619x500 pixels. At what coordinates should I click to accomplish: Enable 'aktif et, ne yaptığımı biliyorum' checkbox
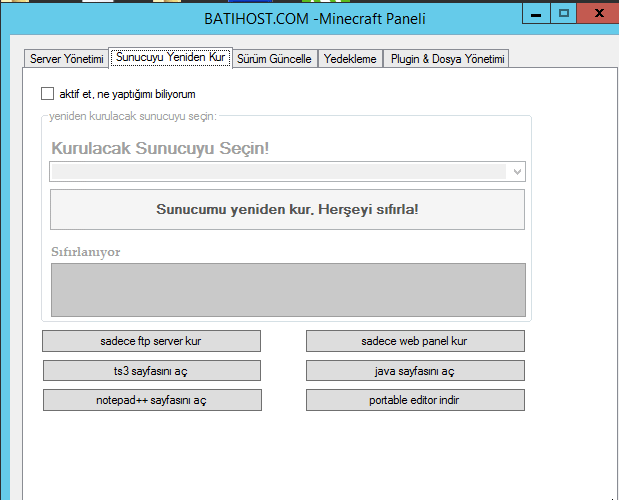(47, 94)
